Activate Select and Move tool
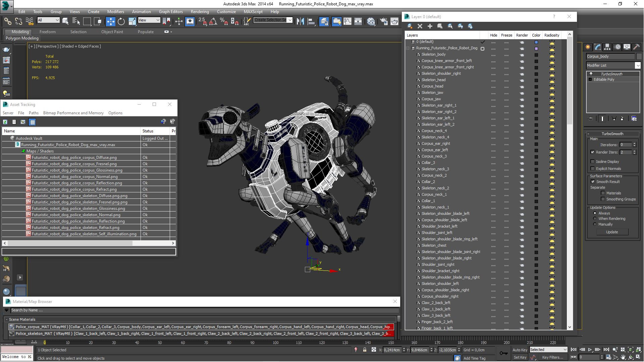The image size is (644, 362). pyautogui.click(x=110, y=21)
